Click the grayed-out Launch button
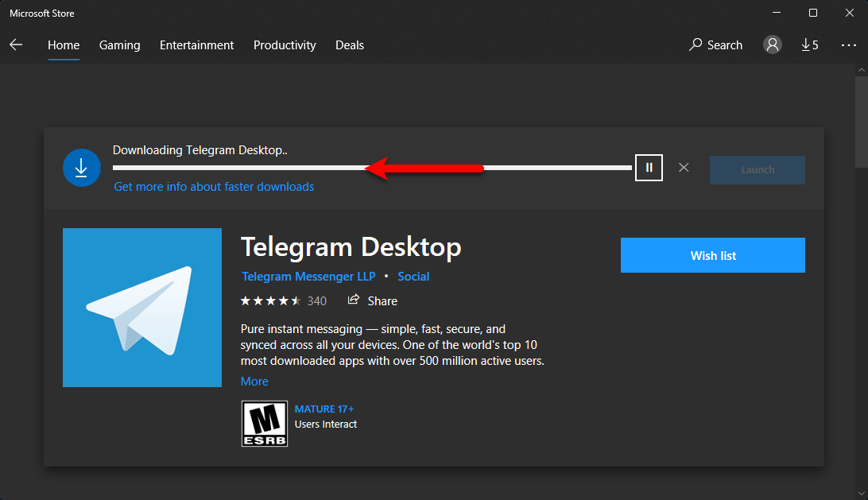This screenshot has width=868, height=500. tap(758, 170)
